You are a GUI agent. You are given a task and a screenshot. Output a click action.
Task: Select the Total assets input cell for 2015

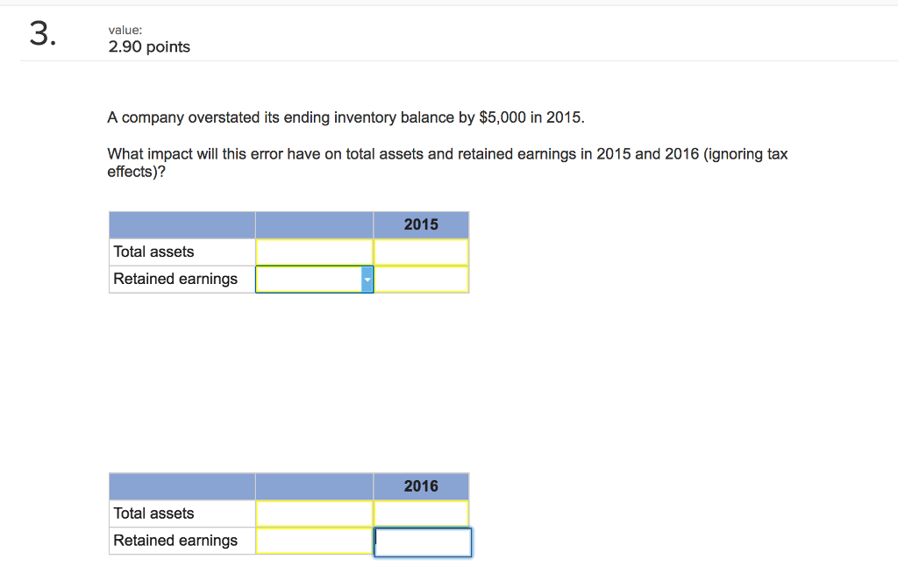[314, 251]
